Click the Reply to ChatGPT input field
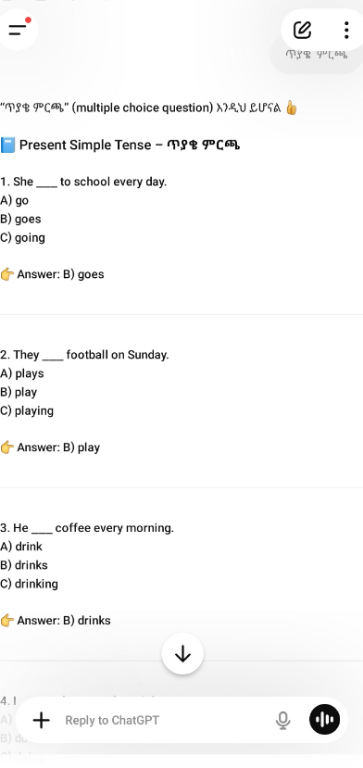The height and width of the screenshot is (768, 363). coord(162,720)
